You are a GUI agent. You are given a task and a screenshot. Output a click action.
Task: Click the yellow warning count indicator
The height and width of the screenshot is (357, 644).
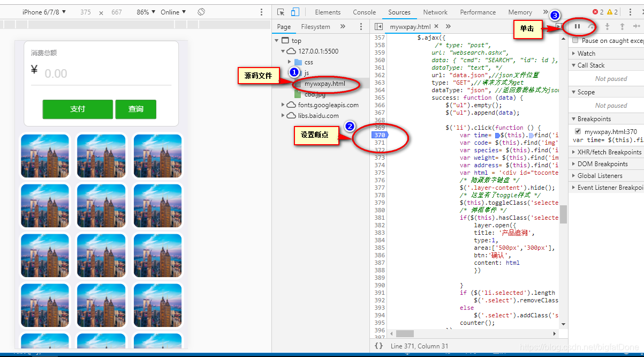tap(612, 12)
